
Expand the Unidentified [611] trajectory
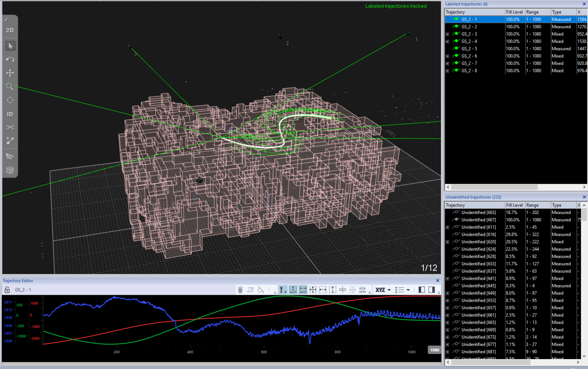[447, 227]
